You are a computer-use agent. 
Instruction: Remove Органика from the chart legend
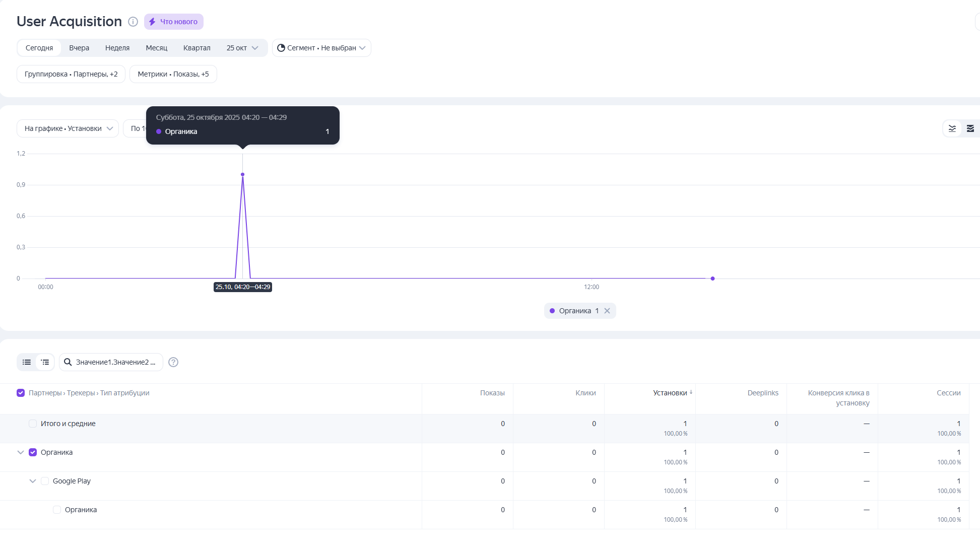pyautogui.click(x=607, y=311)
